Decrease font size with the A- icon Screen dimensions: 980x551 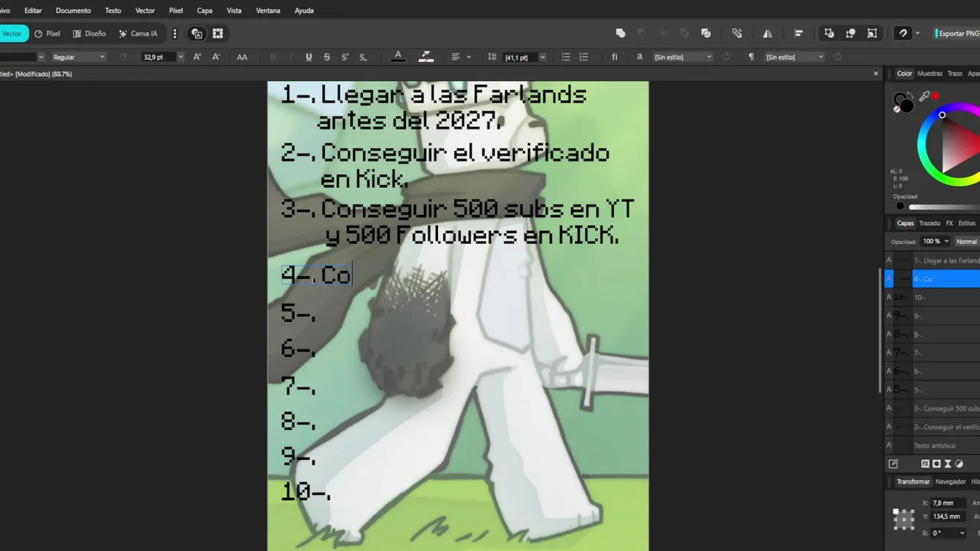click(x=216, y=57)
